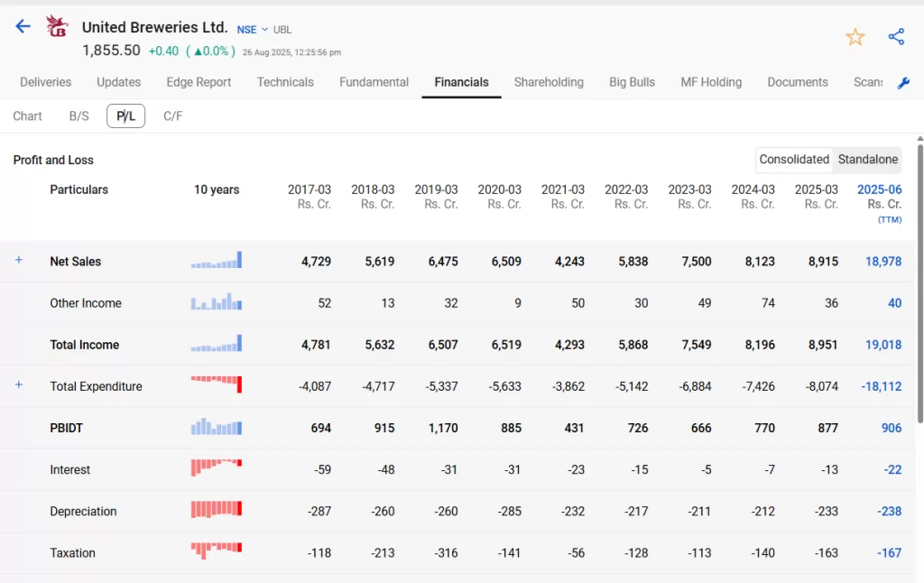924x583 pixels.
Task: Expand the Net Sales row
Action: (19, 260)
